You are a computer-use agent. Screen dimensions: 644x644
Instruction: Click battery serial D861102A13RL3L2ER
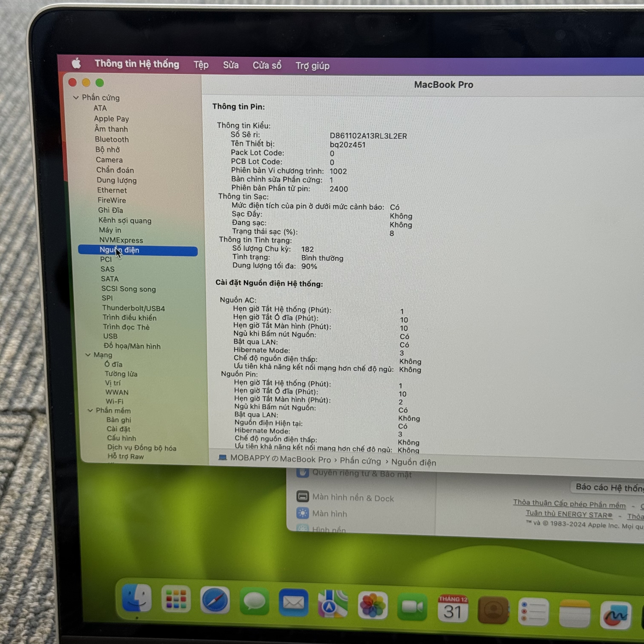(368, 136)
